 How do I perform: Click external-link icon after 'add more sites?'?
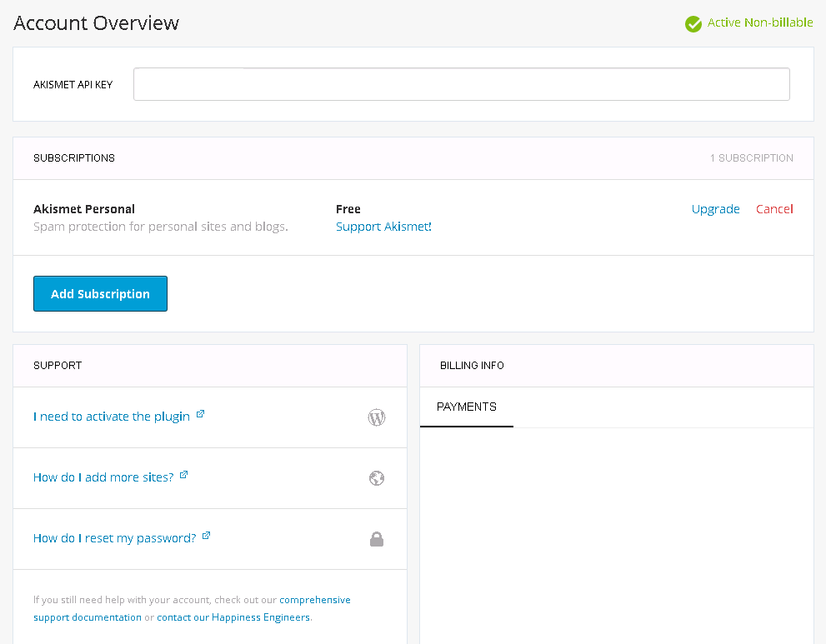click(x=183, y=474)
